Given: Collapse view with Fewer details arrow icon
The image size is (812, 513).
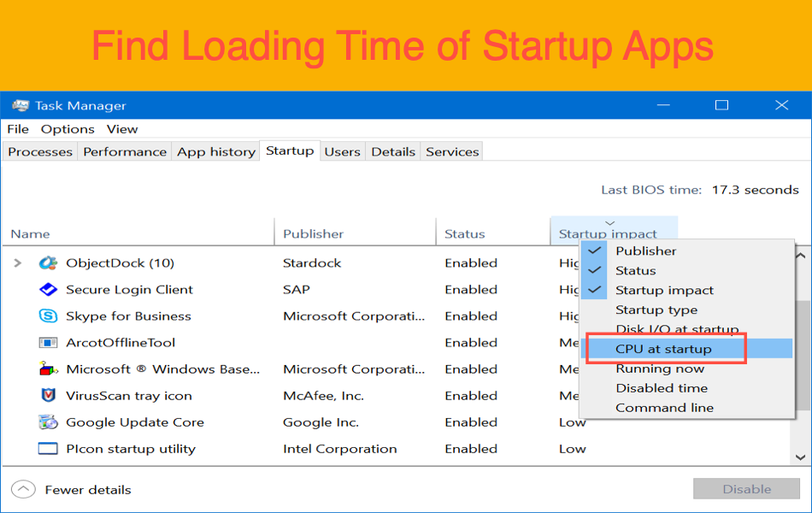Looking at the screenshot, I should [23, 489].
